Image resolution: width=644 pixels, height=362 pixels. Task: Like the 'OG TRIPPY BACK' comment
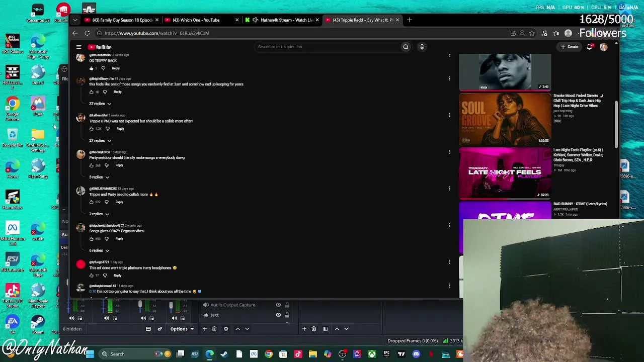click(91, 68)
